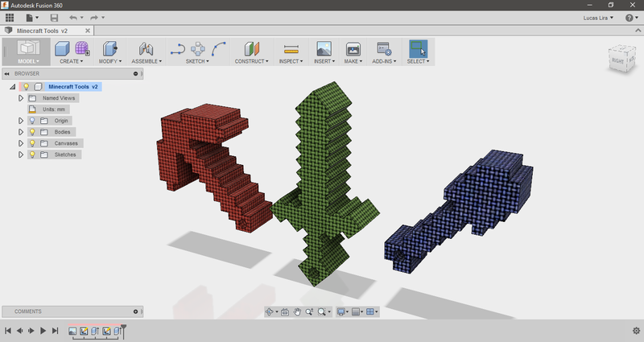The width and height of the screenshot is (644, 342).
Task: Open the Viewports layout icon
Action: (370, 312)
